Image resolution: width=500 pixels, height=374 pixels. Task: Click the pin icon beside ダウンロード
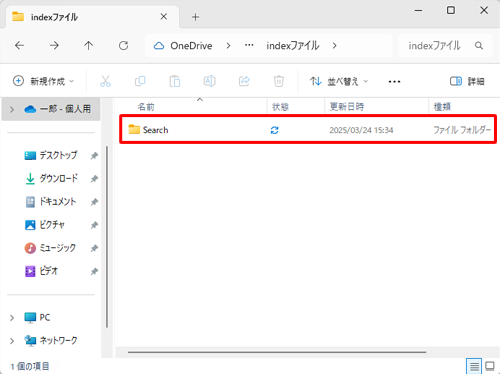pos(94,179)
